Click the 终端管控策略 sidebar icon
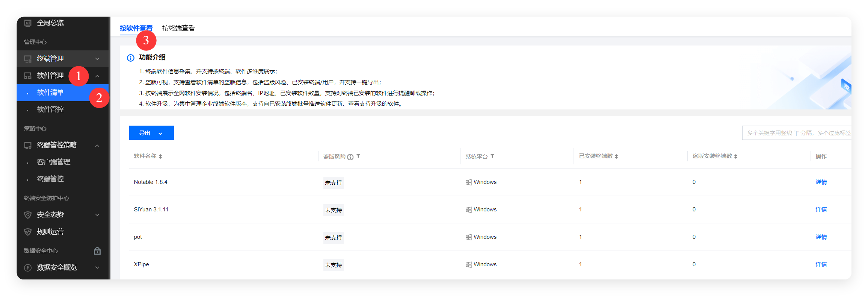The width and height of the screenshot is (868, 296). click(x=28, y=145)
